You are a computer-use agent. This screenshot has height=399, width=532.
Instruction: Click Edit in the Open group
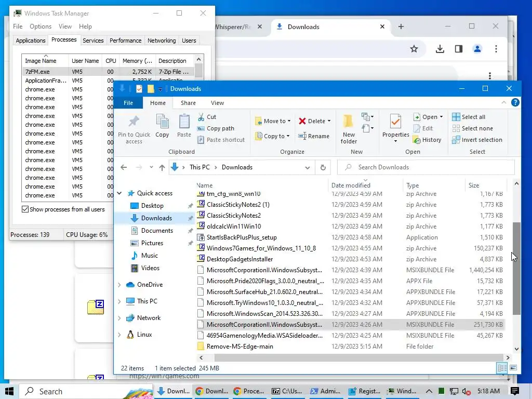pyautogui.click(x=423, y=128)
